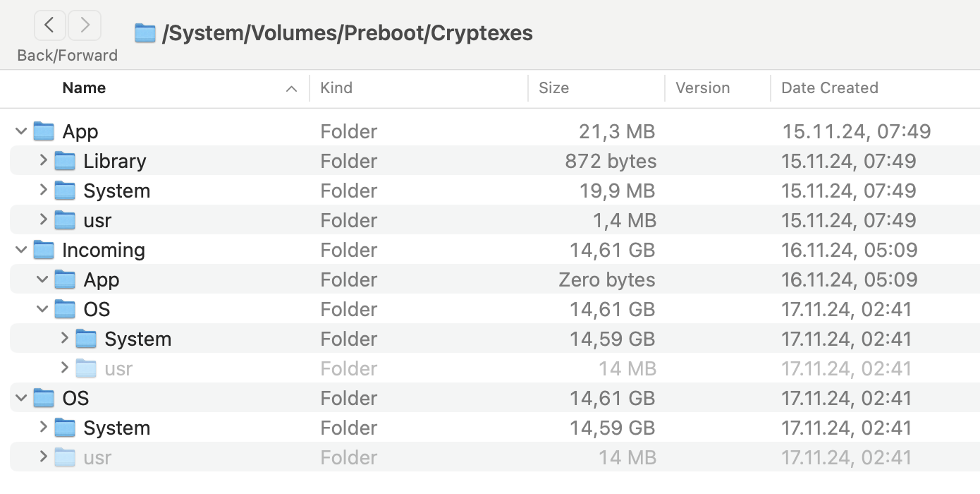Viewport: 980px width, 494px height.
Task: Collapse the Incoming folder
Action: 21,250
